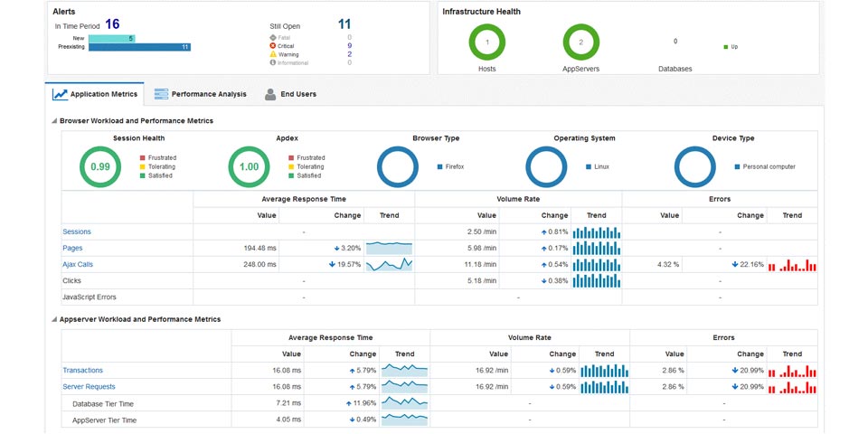The height and width of the screenshot is (434, 868).
Task: Open the Application Metrics tab
Action: point(95,94)
